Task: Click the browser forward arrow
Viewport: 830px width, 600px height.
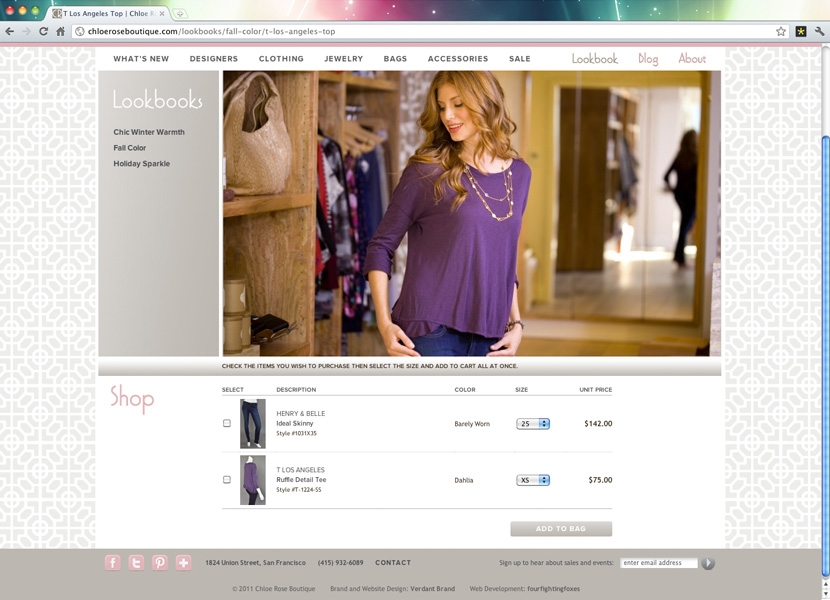Action: tap(26, 31)
